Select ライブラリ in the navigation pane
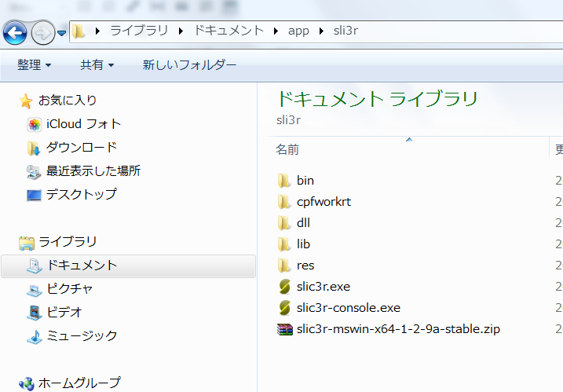This screenshot has height=392, width=563. pyautogui.click(x=68, y=242)
